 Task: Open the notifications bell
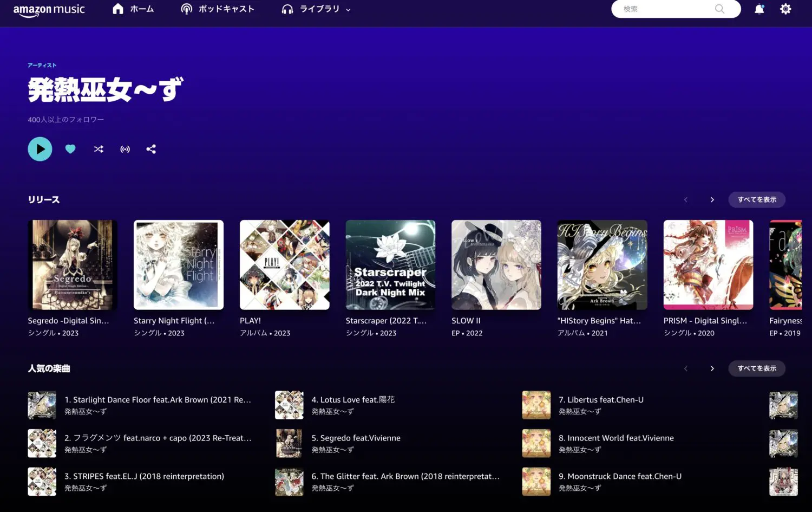[x=759, y=9]
